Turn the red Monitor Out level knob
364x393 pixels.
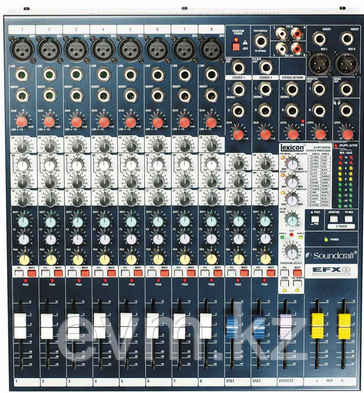point(320,134)
